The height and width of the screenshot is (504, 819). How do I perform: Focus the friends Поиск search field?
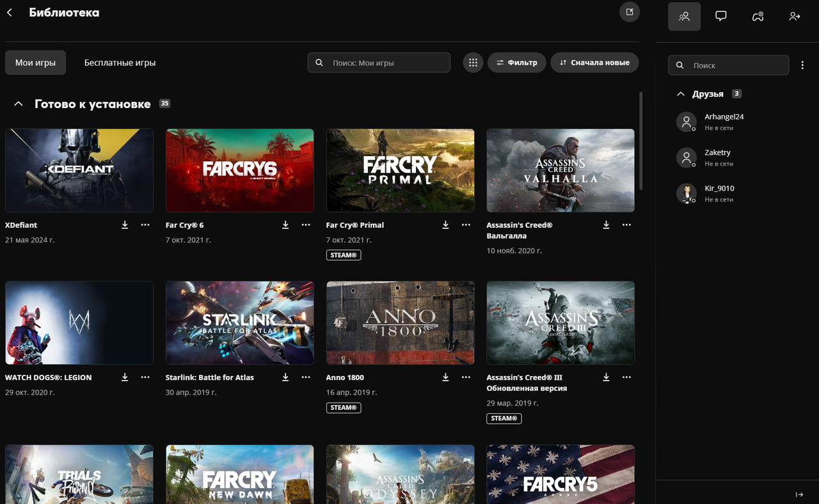point(729,65)
